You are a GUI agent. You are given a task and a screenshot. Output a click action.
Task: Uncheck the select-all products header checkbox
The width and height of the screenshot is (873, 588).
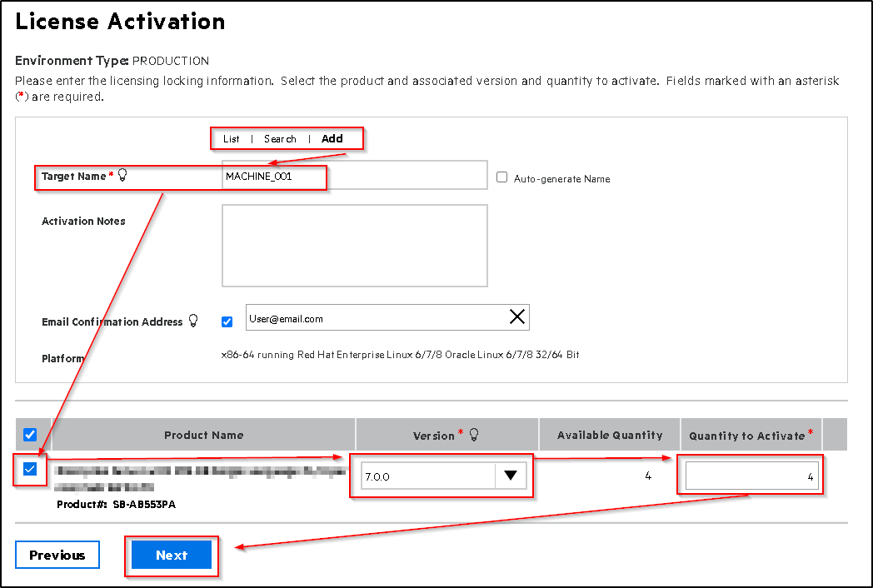click(x=30, y=434)
